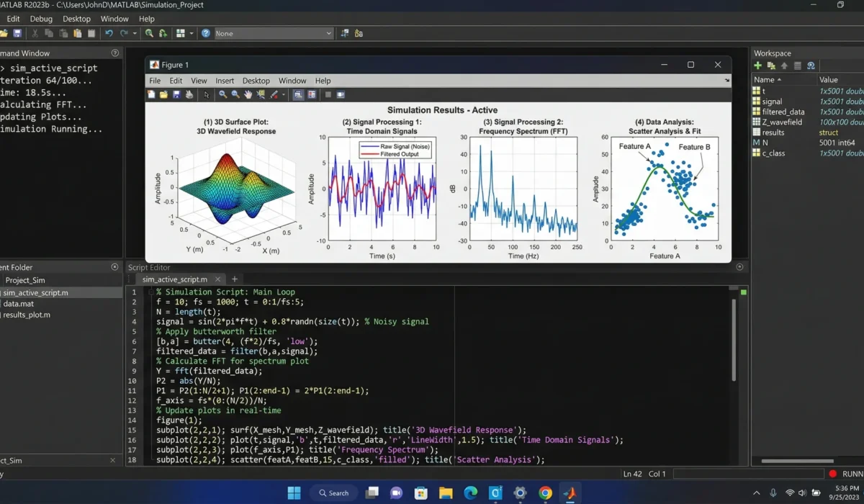
Task: Click New Figure icon in Figure 1 toolbar
Action: coord(151,94)
